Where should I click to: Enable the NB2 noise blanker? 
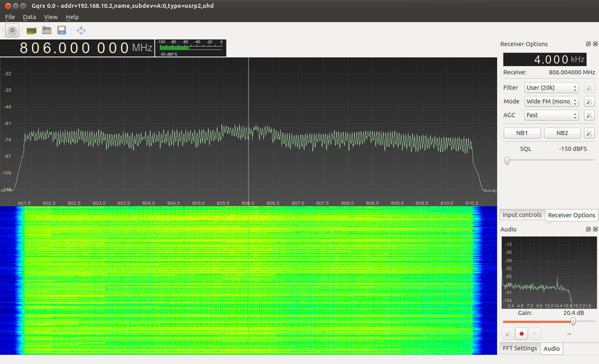pos(562,133)
